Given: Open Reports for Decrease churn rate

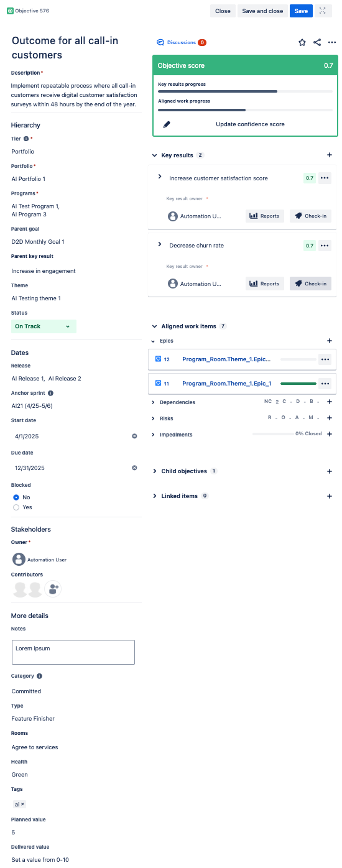Looking at the screenshot, I should 265,284.
